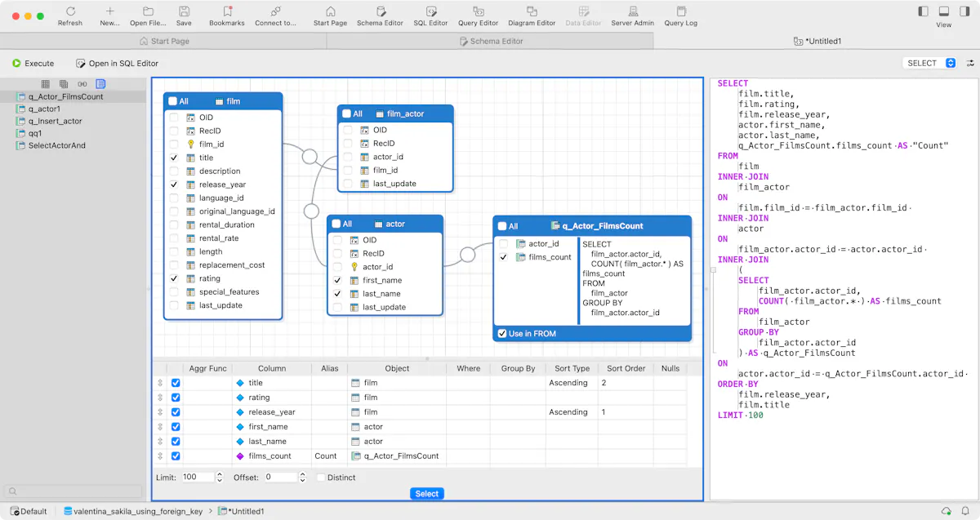
Task: Click the Execute button
Action: tap(33, 63)
